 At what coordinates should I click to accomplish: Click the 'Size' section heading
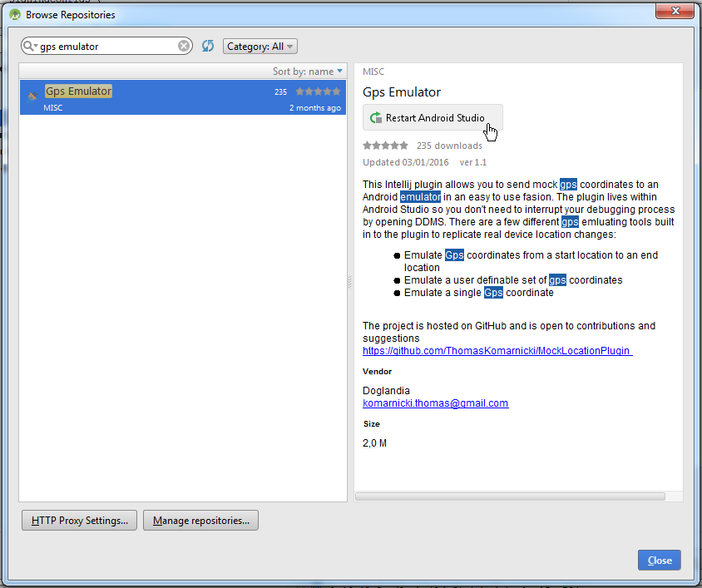click(371, 423)
